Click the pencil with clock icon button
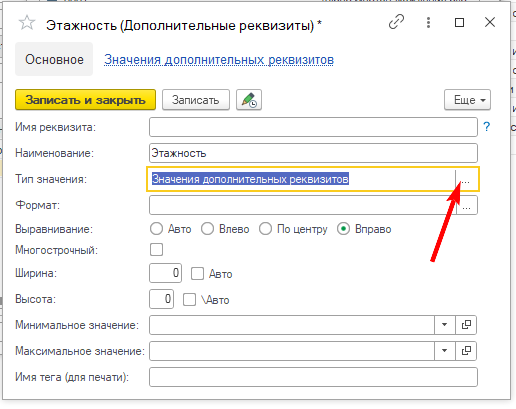The height and width of the screenshot is (409, 516). (x=249, y=100)
